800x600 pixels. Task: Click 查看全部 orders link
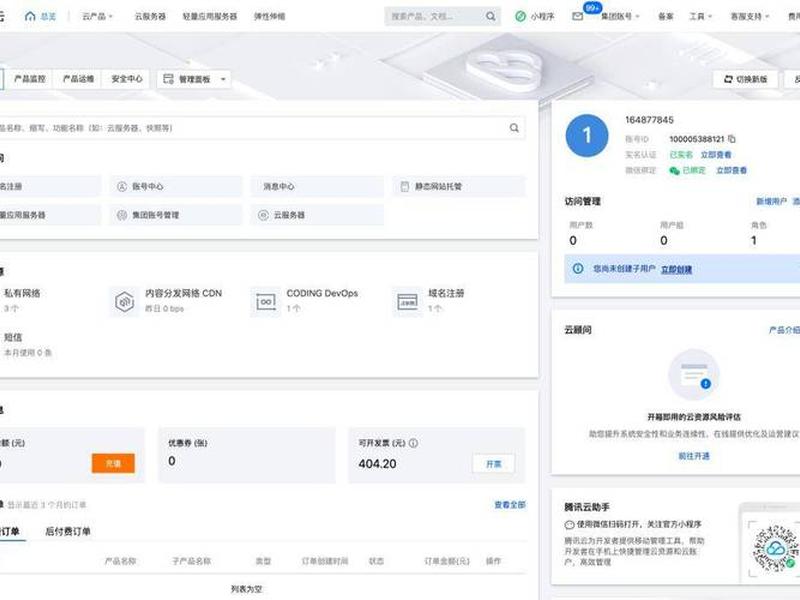tap(510, 505)
